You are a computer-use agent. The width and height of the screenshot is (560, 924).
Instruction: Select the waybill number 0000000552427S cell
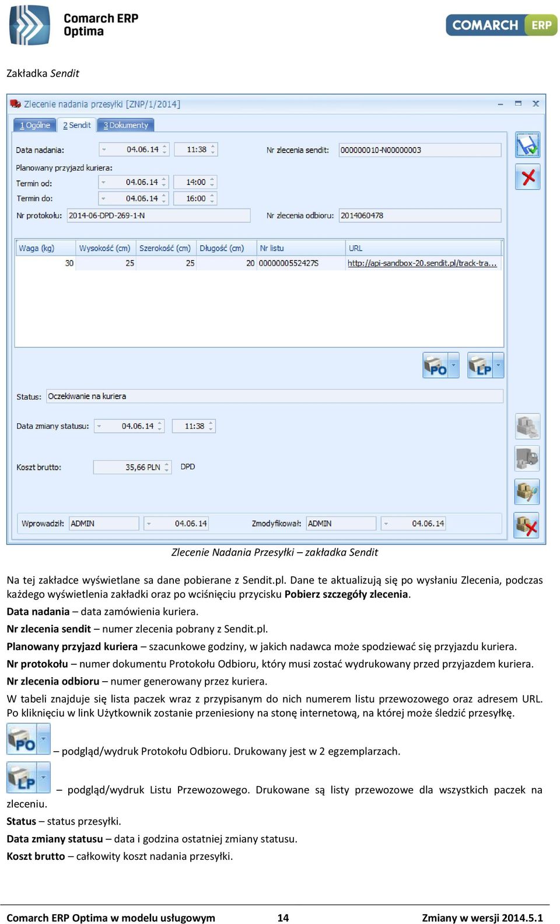coord(301,263)
